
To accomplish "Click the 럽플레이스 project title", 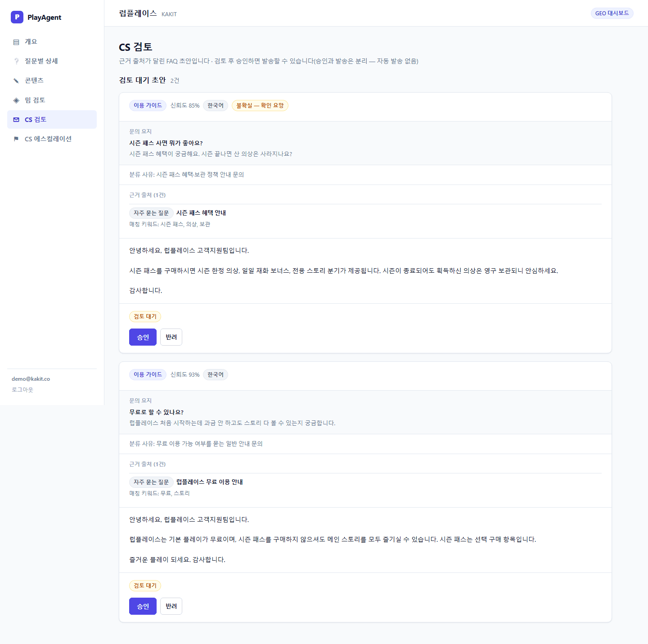I will pyautogui.click(x=138, y=14).
